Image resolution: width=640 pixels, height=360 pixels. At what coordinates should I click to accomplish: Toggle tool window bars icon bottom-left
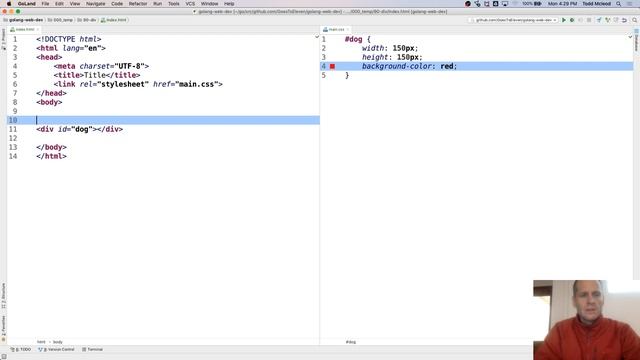pyautogui.click(x=3, y=356)
